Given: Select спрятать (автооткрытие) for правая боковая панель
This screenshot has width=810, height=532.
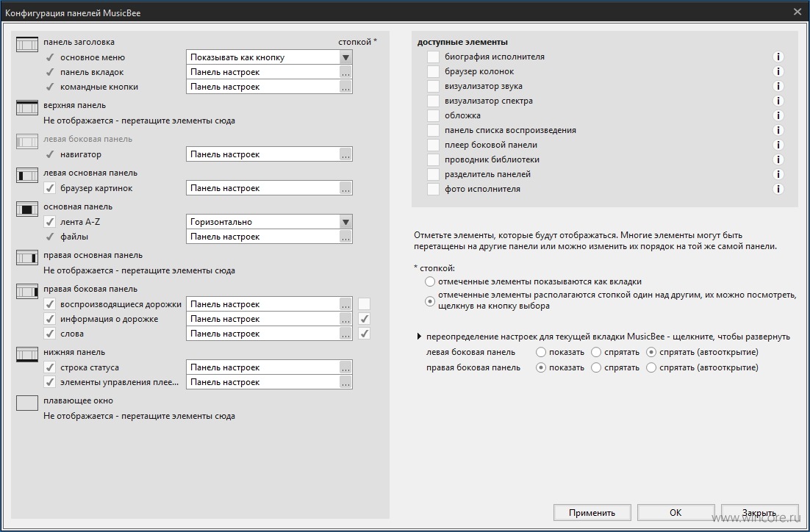Looking at the screenshot, I should pyautogui.click(x=651, y=367).
